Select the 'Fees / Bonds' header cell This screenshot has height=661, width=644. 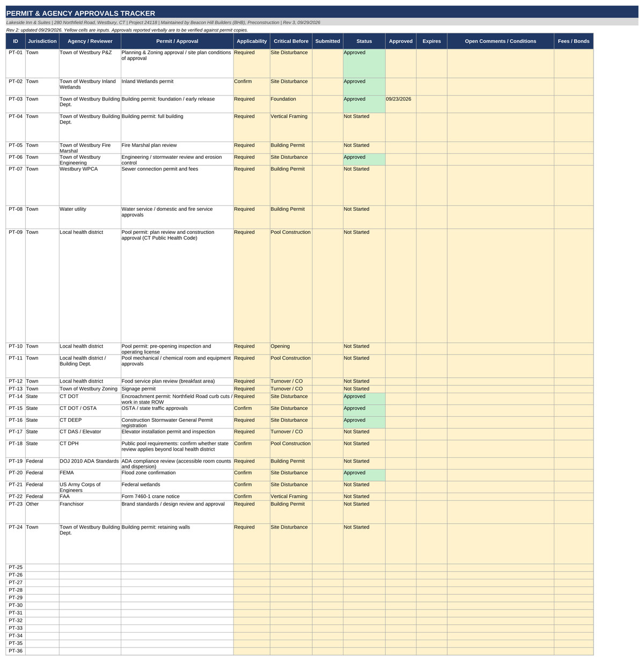574,41
